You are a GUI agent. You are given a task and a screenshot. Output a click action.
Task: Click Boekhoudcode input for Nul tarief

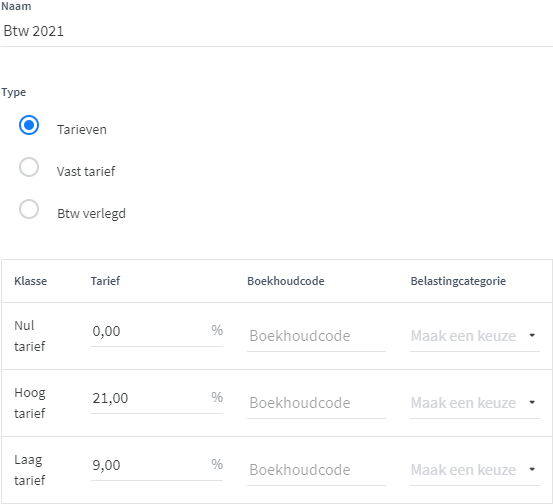click(x=316, y=336)
